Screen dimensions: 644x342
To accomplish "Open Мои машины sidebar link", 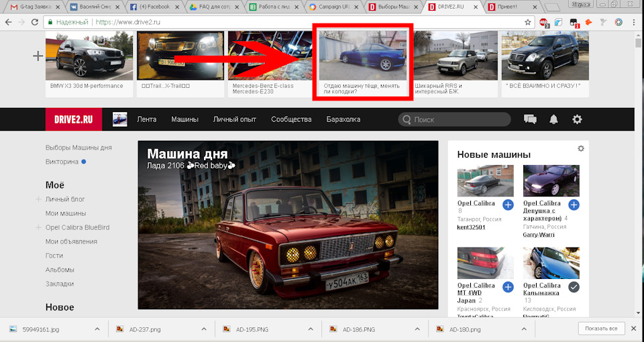I will click(x=66, y=213).
